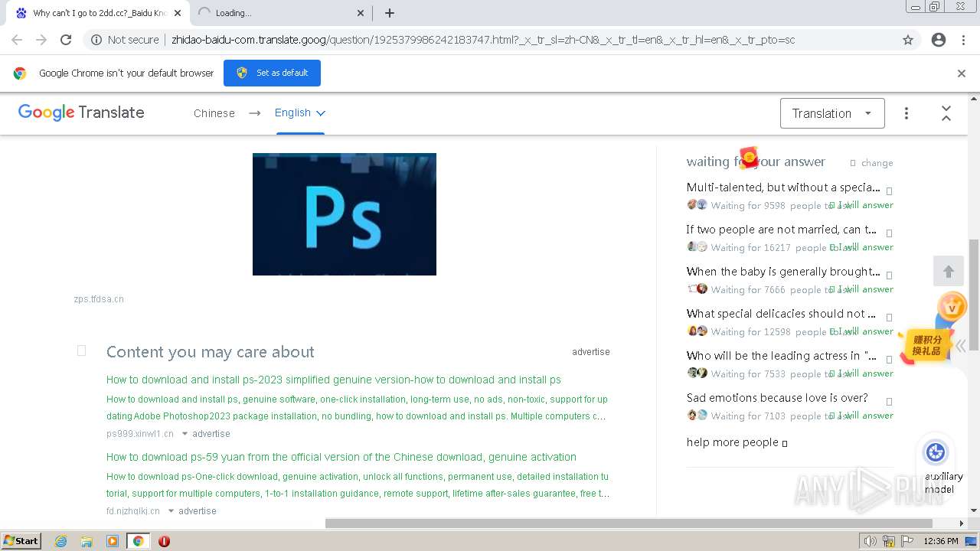Open Internet Explorer from the taskbar

(61, 541)
